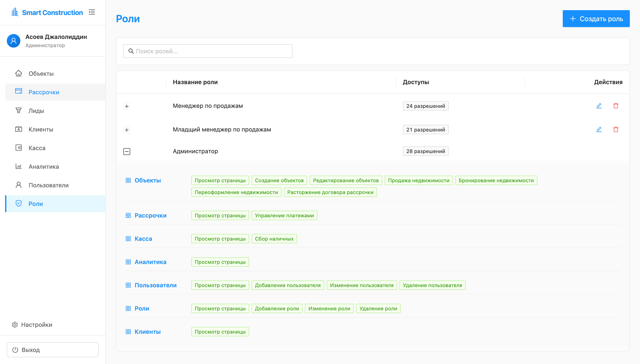This screenshot has width=640, height=364.
Task: Click the grid icon beside Объекты permissions
Action: pos(128,180)
